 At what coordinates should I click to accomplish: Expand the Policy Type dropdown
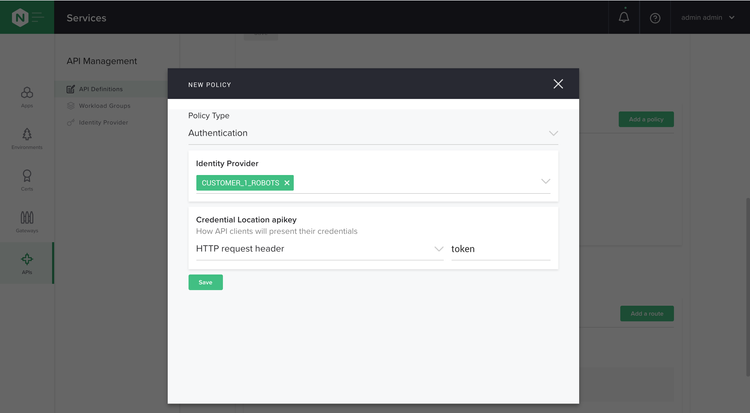click(373, 133)
